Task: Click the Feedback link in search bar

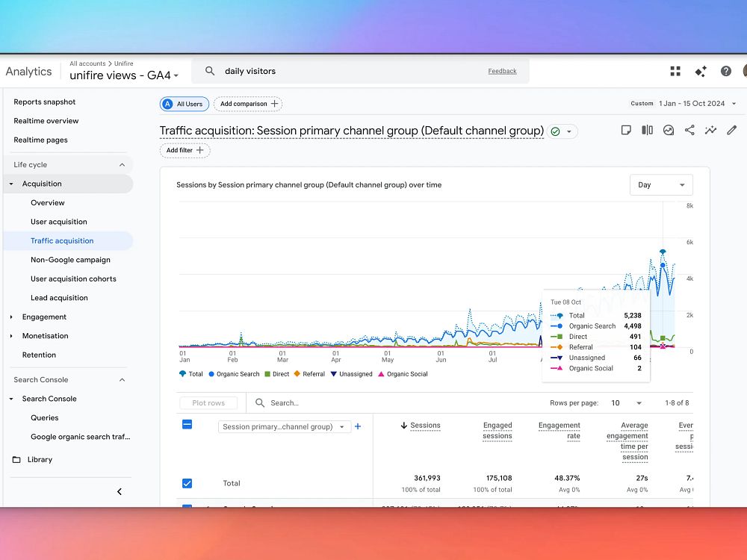Action: pos(502,71)
